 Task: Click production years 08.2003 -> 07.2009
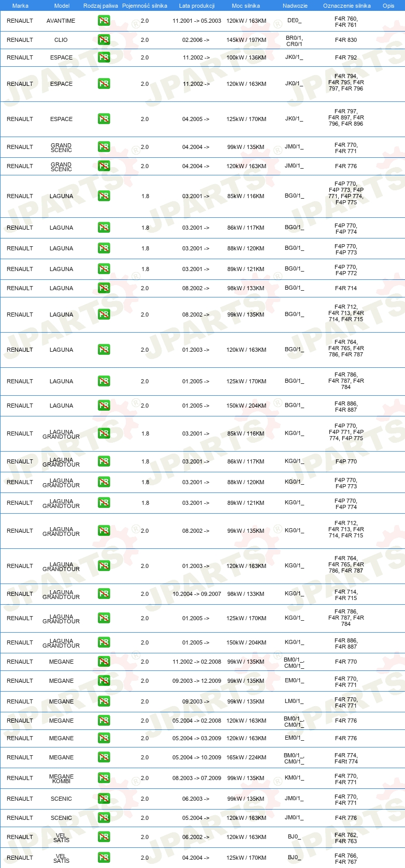pos(197,778)
